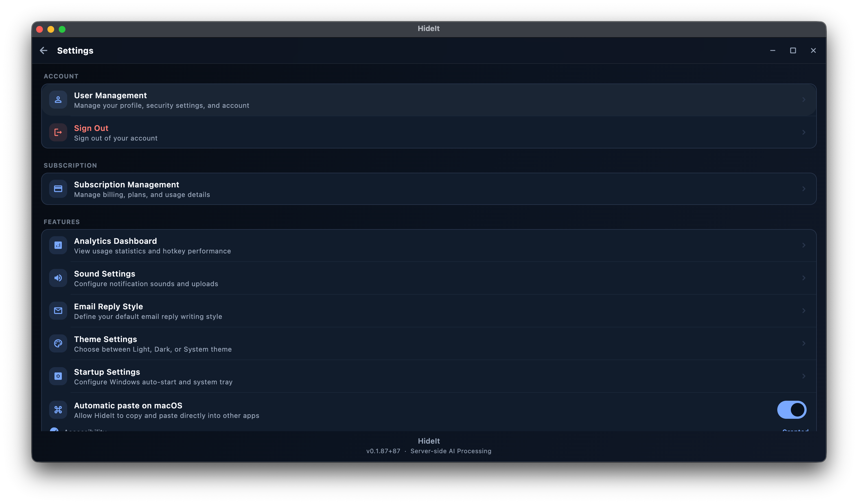Click 'View usage statistics and hotkey performance'
This screenshot has height=504, width=858.
152,251
